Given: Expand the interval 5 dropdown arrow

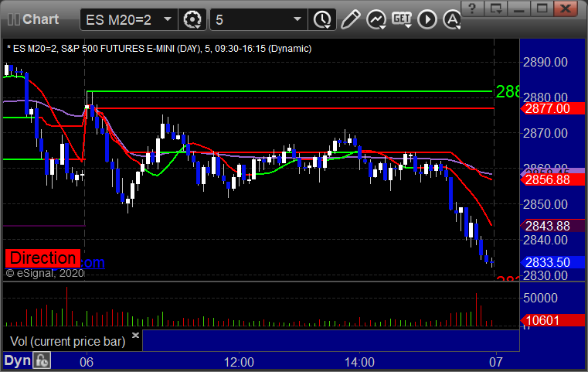Looking at the screenshot, I should [297, 19].
